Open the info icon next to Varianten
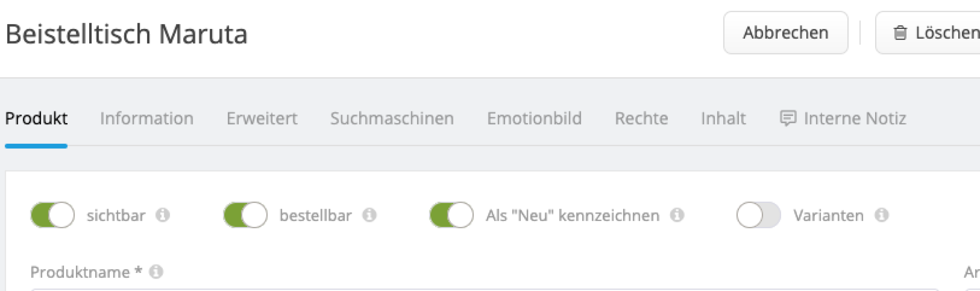The image size is (980, 291). [x=882, y=215]
